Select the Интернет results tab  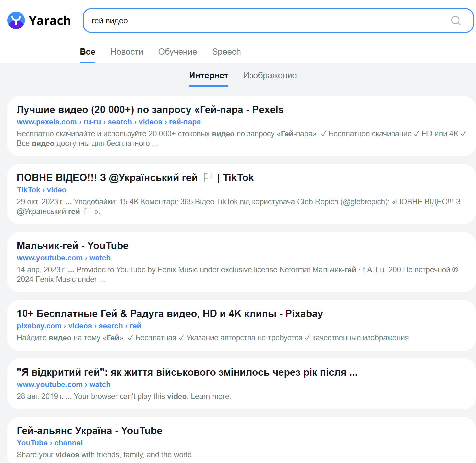click(208, 76)
